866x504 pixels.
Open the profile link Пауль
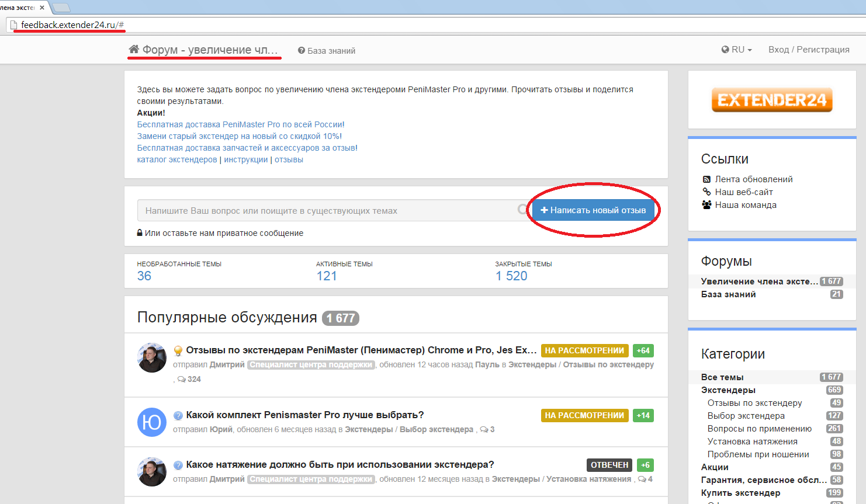pos(487,364)
